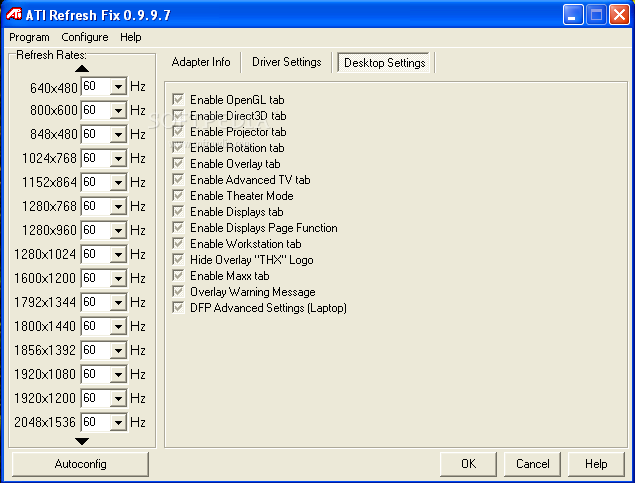Toggle Enable Direct3D tab checkbox
Viewport: 635px width, 483px height.
(178, 115)
